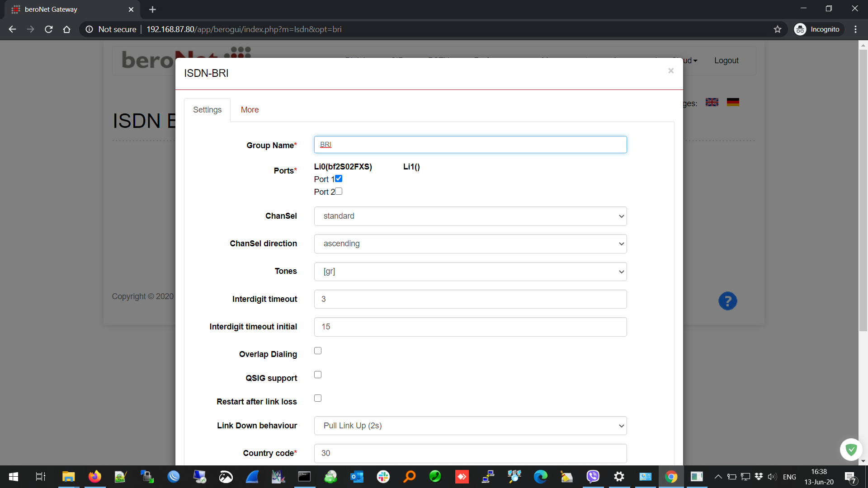Image resolution: width=868 pixels, height=488 pixels.
Task: Select the English UK flag icon
Action: pyautogui.click(x=712, y=103)
